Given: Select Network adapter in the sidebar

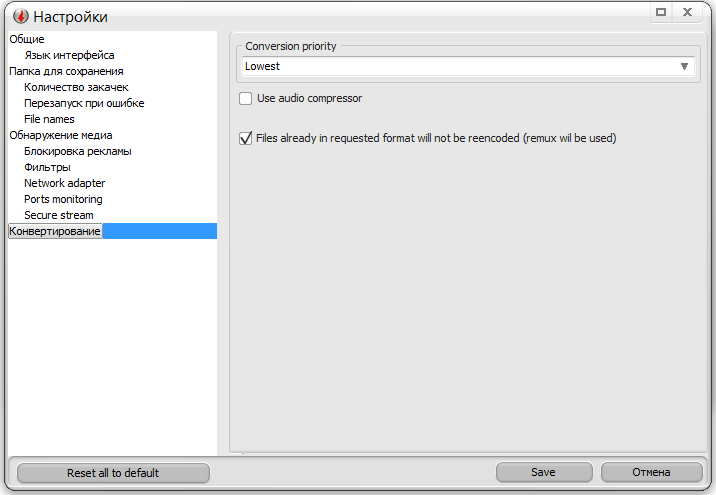Looking at the screenshot, I should [x=64, y=183].
